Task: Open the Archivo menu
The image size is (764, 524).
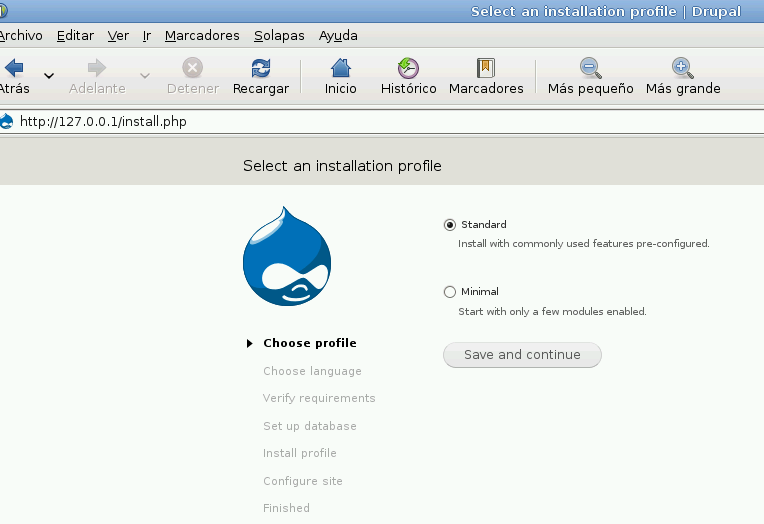Action: tap(20, 36)
